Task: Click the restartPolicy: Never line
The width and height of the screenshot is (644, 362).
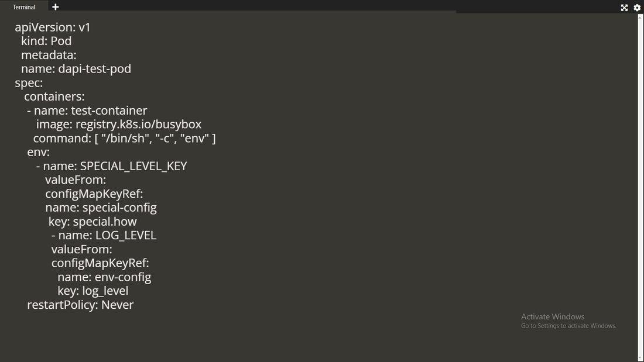Action: coord(80,305)
